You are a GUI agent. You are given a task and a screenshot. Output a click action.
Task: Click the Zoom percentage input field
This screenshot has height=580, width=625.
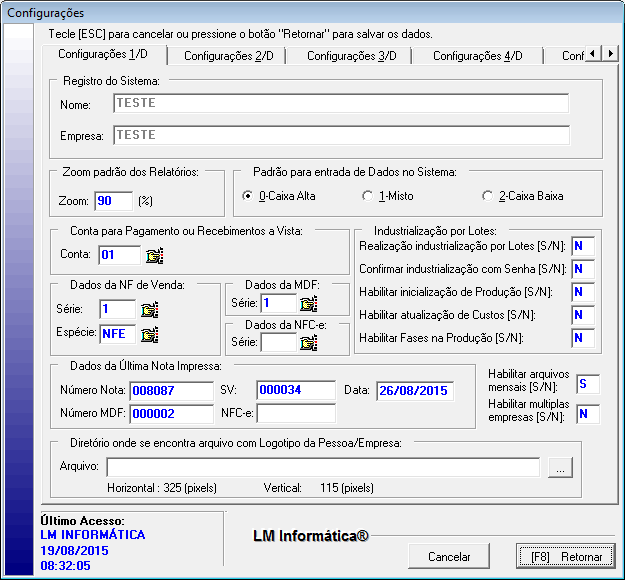coord(113,201)
